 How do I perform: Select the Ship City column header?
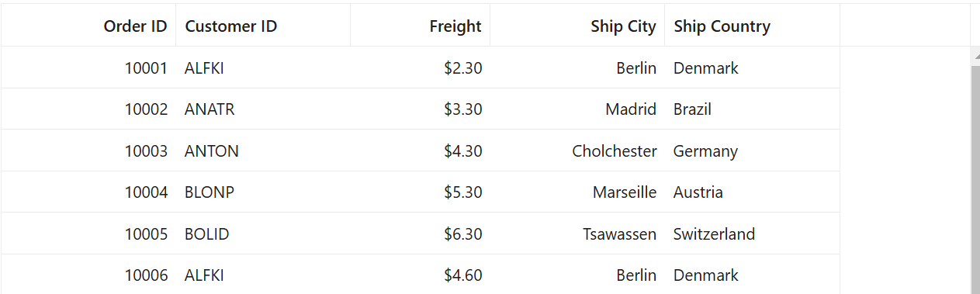tap(577, 26)
